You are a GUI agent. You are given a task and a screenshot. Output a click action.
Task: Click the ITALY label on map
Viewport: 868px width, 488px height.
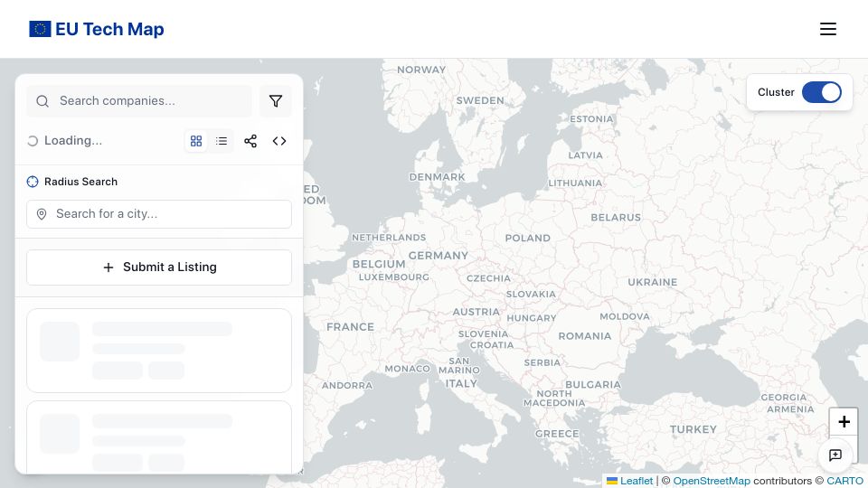(x=461, y=383)
